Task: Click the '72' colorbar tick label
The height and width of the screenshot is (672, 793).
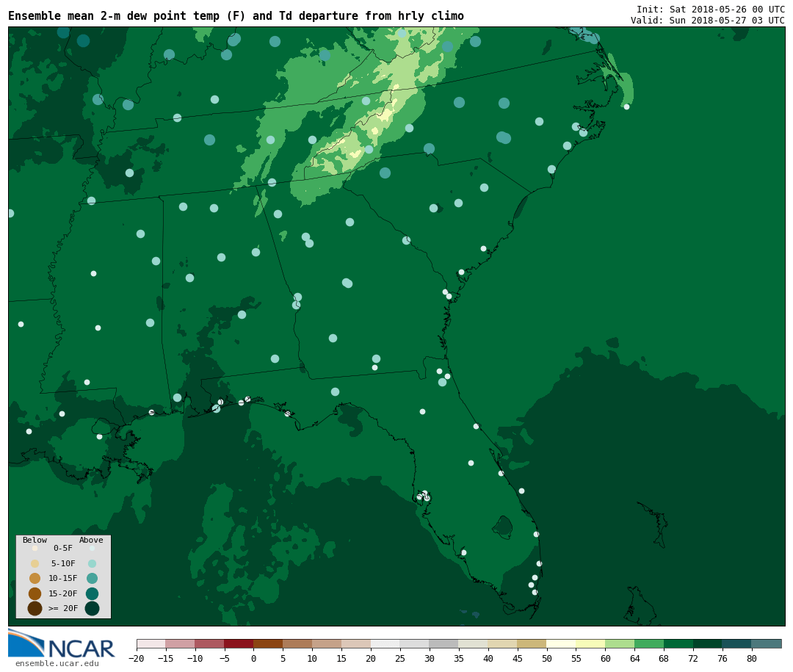Action: click(693, 659)
